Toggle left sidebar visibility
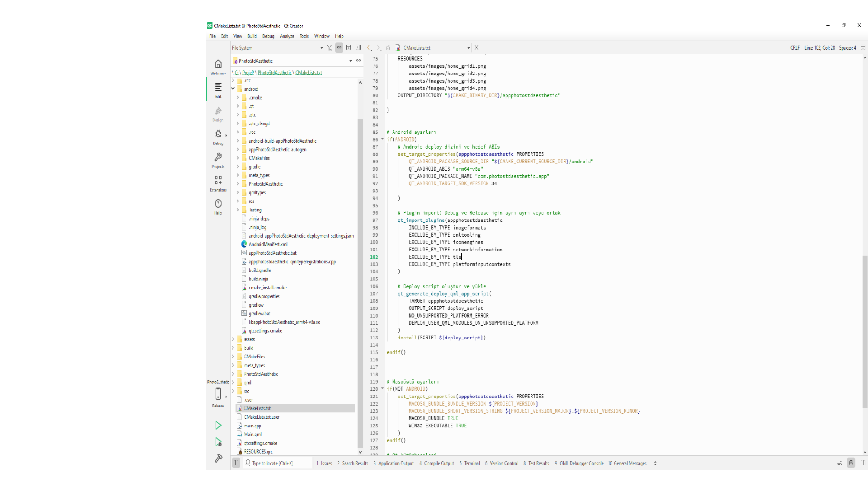Screen dimensions: 868x477 (x=236, y=463)
